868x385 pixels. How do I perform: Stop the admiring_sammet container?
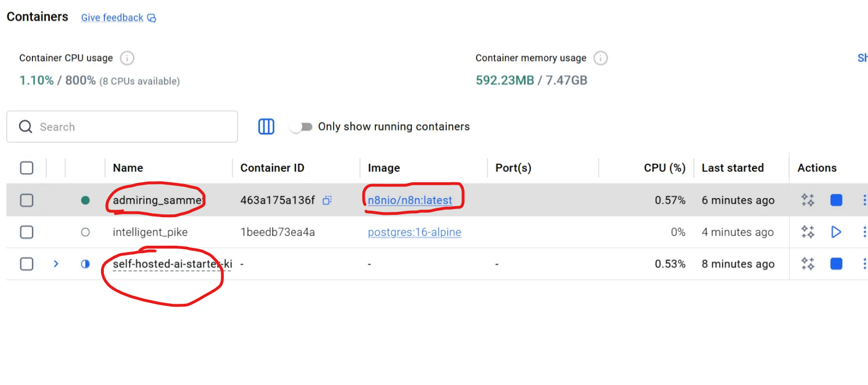(836, 200)
